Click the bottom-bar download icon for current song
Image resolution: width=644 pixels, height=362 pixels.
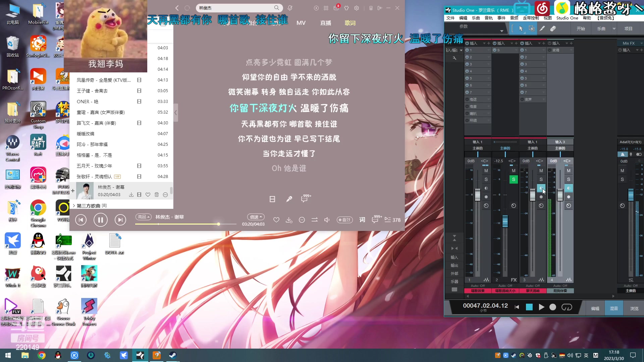289,220
